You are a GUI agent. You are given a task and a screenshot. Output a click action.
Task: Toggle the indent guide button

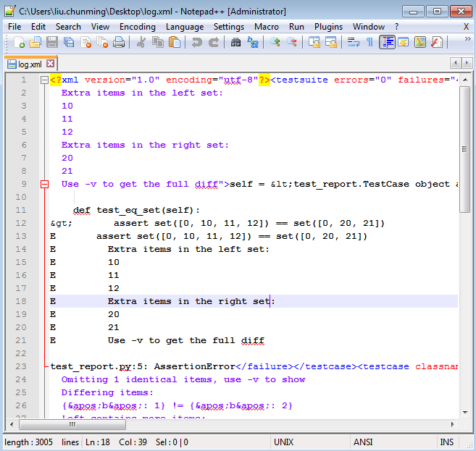point(387,42)
